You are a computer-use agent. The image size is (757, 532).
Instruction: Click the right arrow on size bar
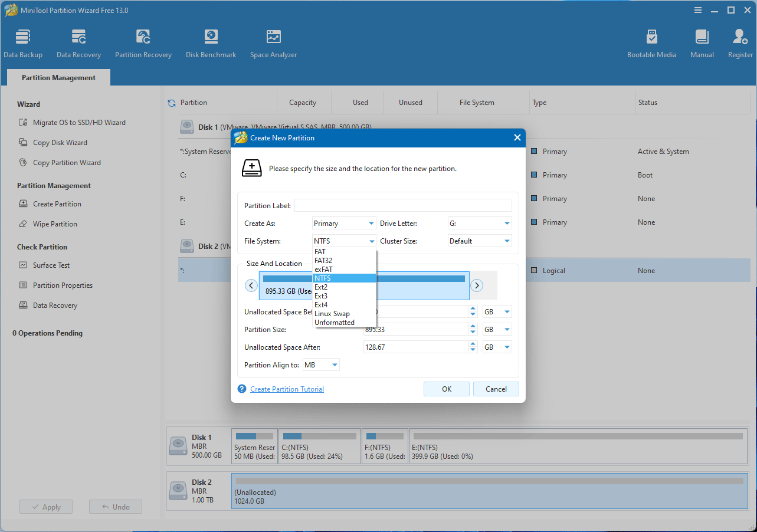click(477, 285)
